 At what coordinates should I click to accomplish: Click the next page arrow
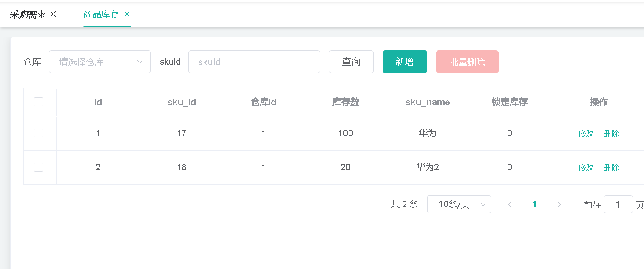pos(559,204)
